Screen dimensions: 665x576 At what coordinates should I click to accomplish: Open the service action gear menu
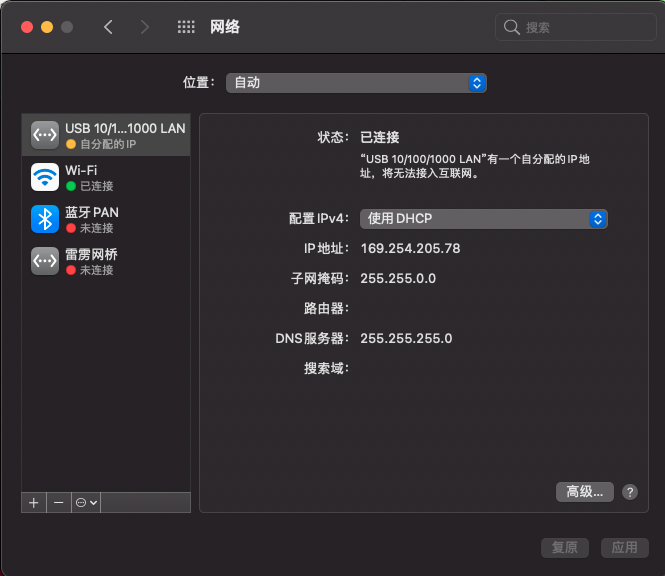tap(86, 502)
